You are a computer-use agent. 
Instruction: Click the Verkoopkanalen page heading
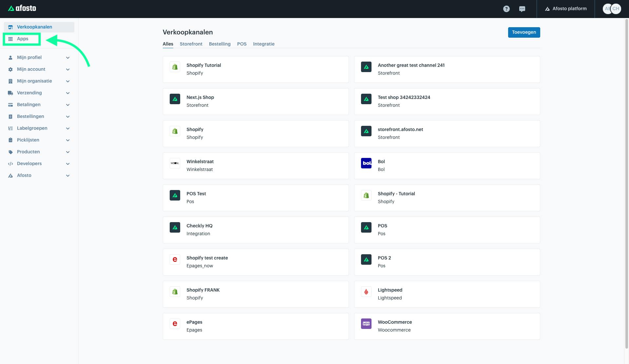pyautogui.click(x=188, y=32)
